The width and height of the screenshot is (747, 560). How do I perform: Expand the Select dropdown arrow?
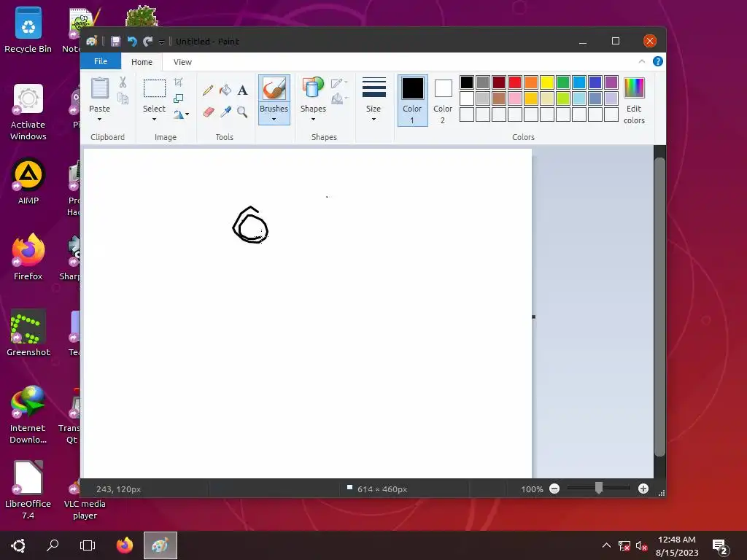[x=155, y=119]
